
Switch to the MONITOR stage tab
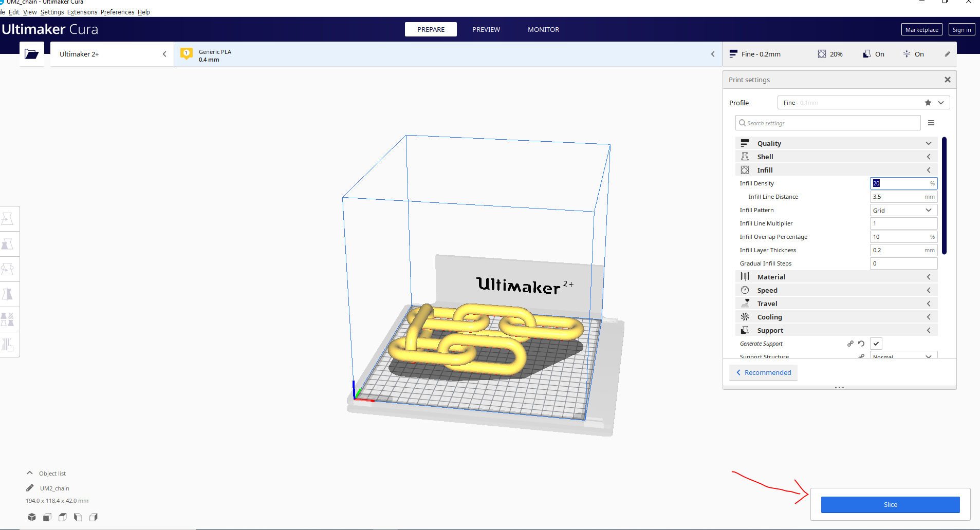(x=543, y=29)
